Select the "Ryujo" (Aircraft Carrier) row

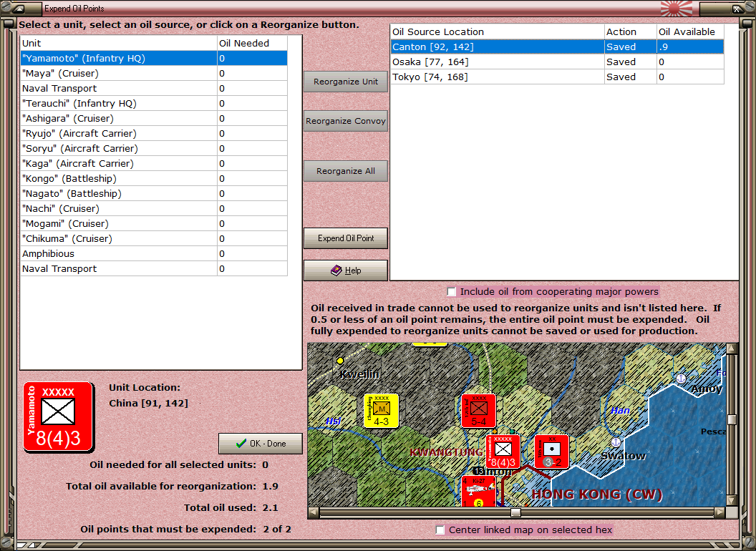click(154, 134)
